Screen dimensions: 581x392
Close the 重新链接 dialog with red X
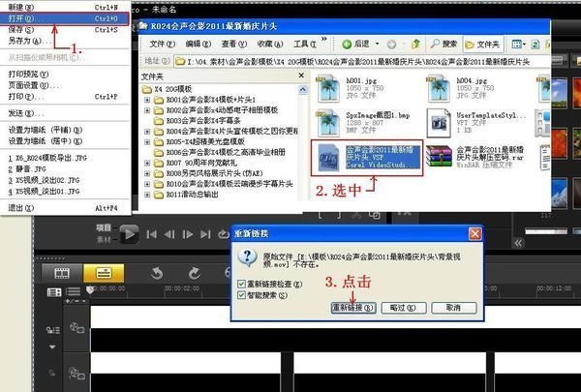(475, 234)
